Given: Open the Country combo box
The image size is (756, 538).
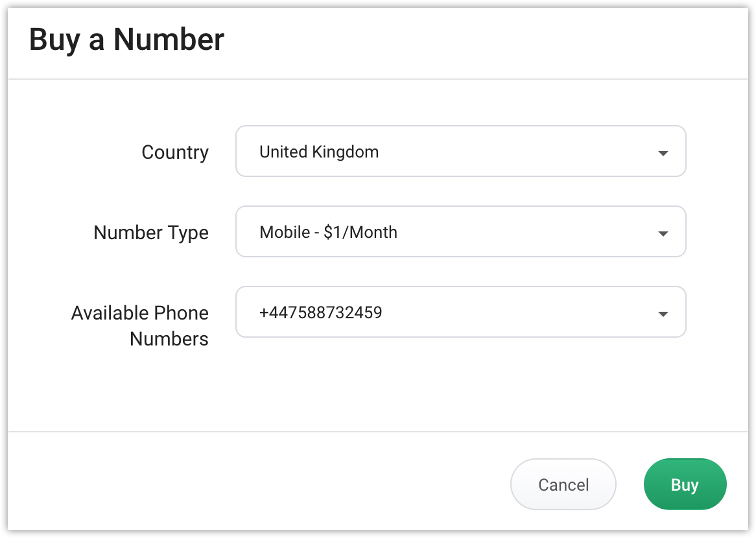Looking at the screenshot, I should pyautogui.click(x=460, y=151).
